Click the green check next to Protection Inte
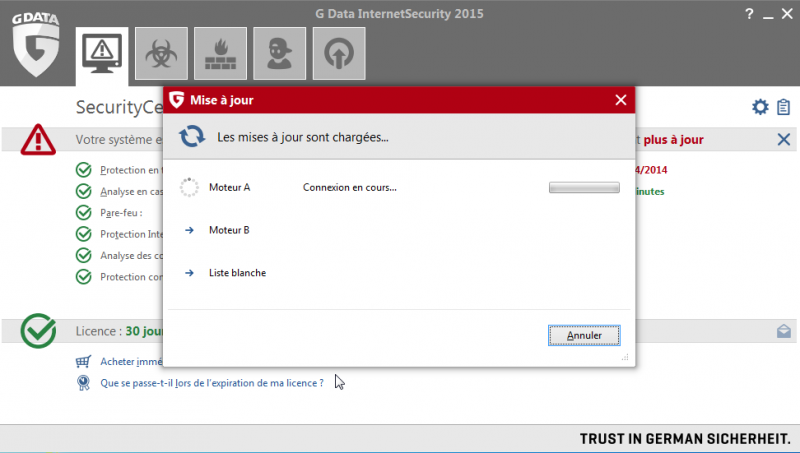Image resolution: width=800 pixels, height=453 pixels. pyautogui.click(x=84, y=234)
